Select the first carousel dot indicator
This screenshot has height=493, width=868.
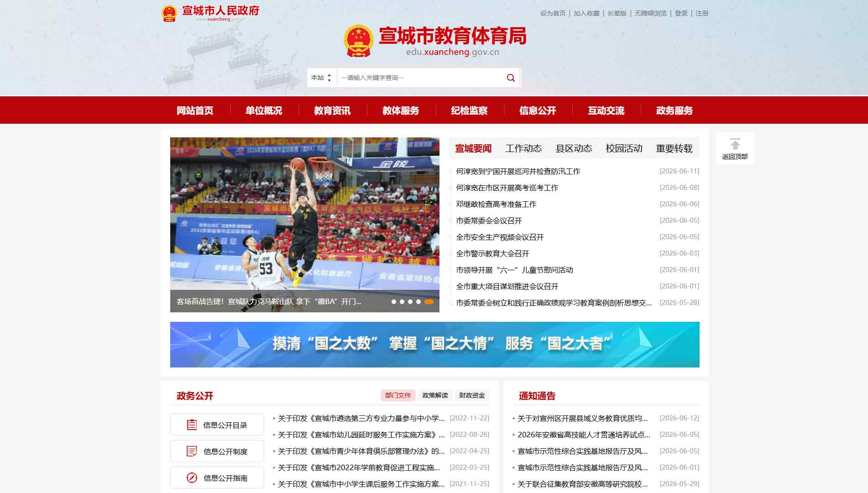pyautogui.click(x=394, y=302)
